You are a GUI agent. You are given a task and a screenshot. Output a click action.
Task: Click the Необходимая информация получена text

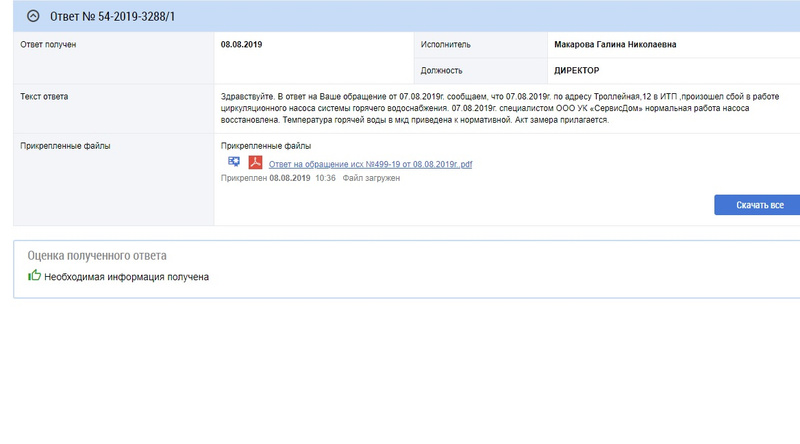127,277
